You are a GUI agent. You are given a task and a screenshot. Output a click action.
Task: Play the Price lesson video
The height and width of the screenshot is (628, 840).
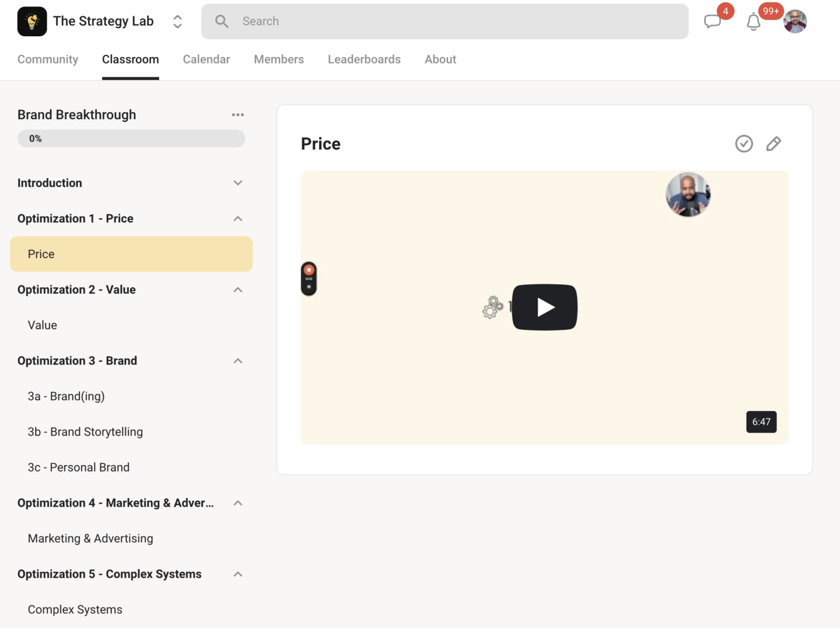(x=544, y=307)
